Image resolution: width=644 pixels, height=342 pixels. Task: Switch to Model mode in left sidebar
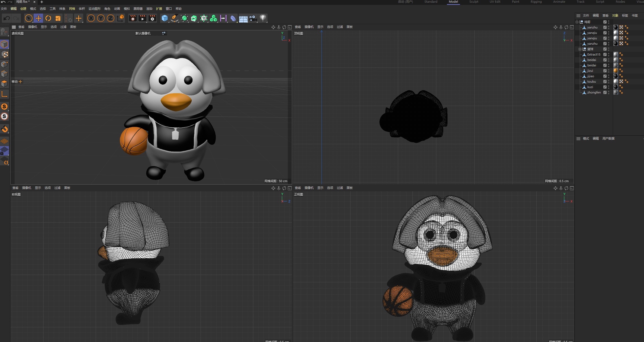5,44
